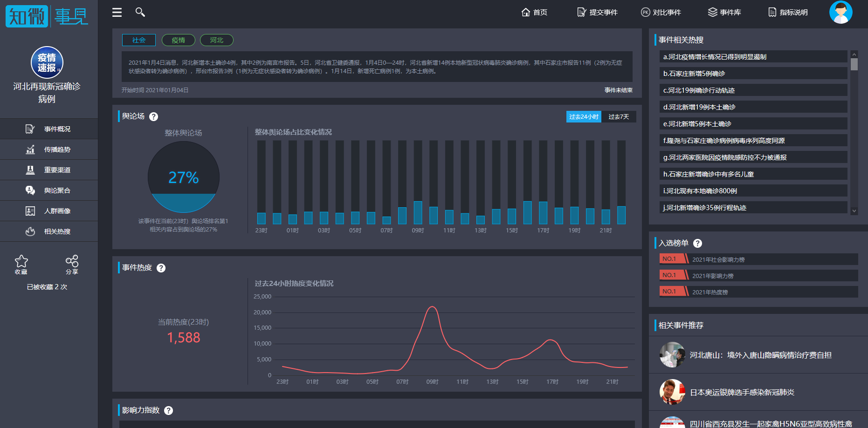The width and height of the screenshot is (868, 428).
Task: Open hot search h.石家庄新增确诊中有多名儿童
Action: [x=753, y=174]
